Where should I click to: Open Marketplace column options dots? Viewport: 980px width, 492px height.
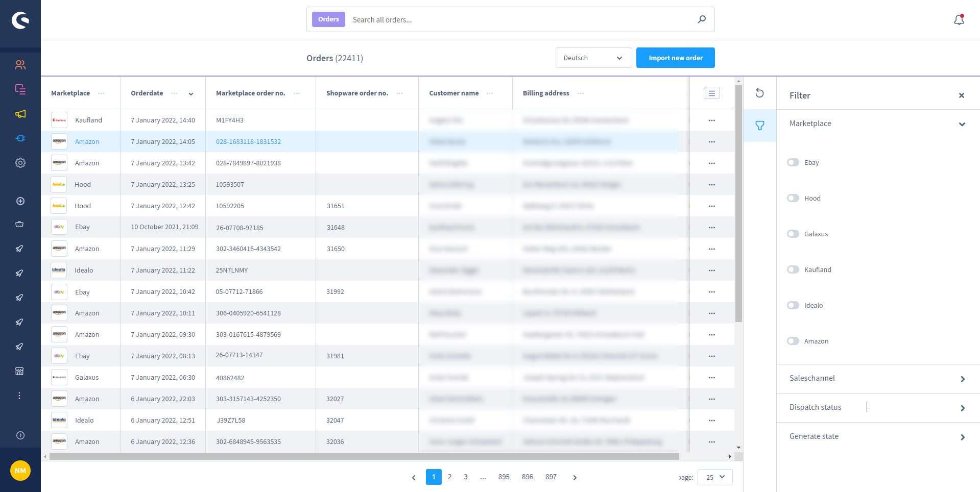tap(101, 93)
